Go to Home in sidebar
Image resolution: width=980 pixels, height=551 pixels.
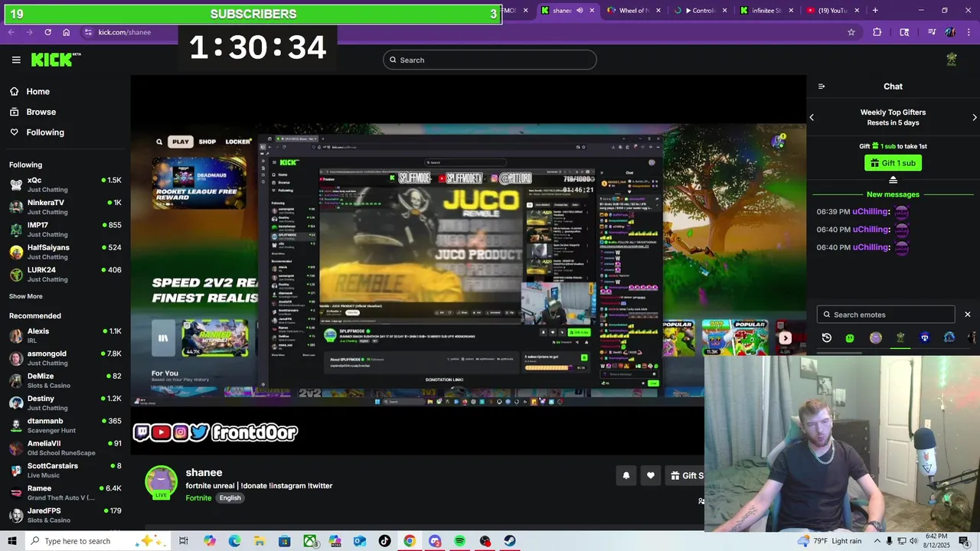point(30,91)
